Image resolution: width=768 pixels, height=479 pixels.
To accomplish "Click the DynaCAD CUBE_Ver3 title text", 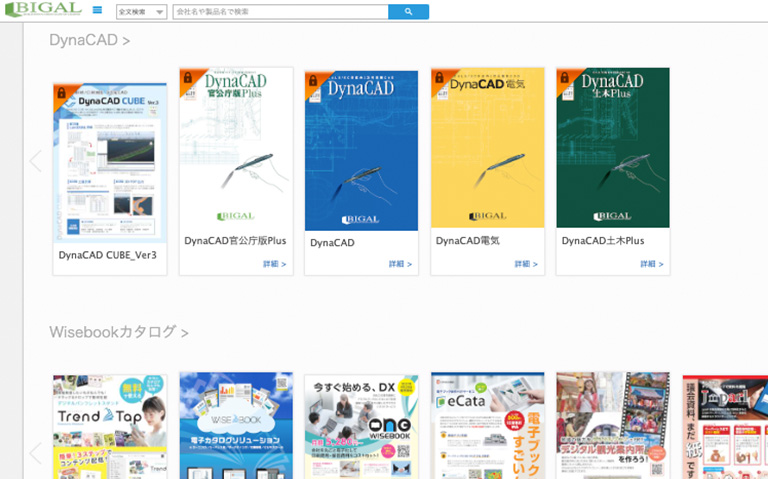I will [x=108, y=255].
